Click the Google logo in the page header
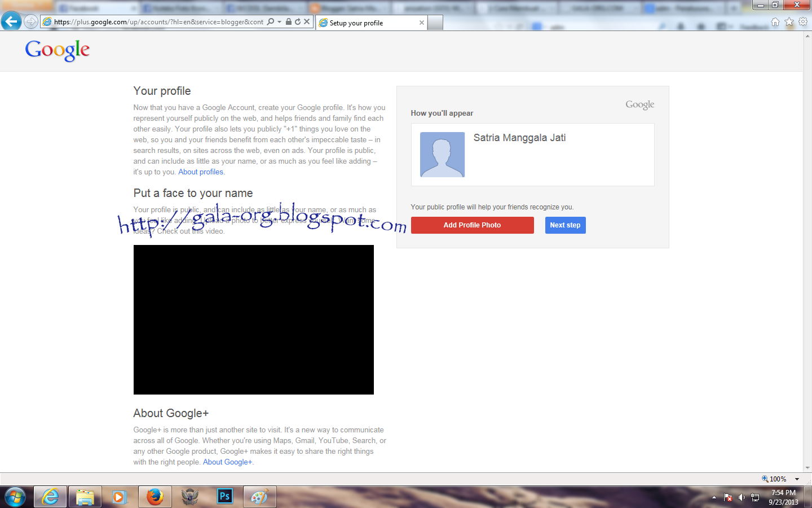 pos(58,50)
